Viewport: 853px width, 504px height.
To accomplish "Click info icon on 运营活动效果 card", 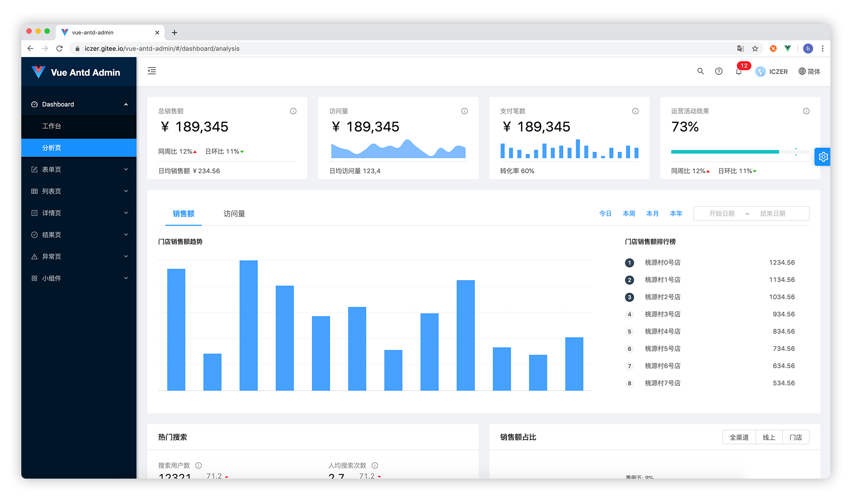I will pos(806,111).
